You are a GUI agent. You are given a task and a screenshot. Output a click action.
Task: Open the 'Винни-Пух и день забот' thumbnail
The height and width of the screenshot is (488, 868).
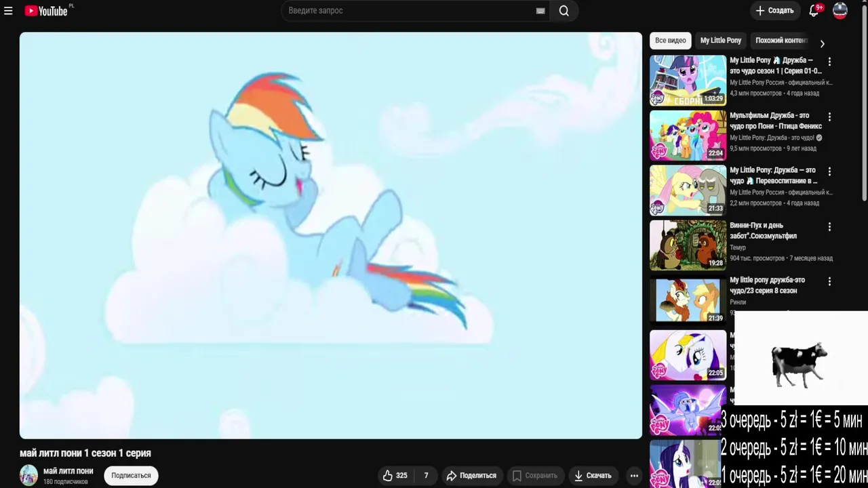tap(688, 245)
